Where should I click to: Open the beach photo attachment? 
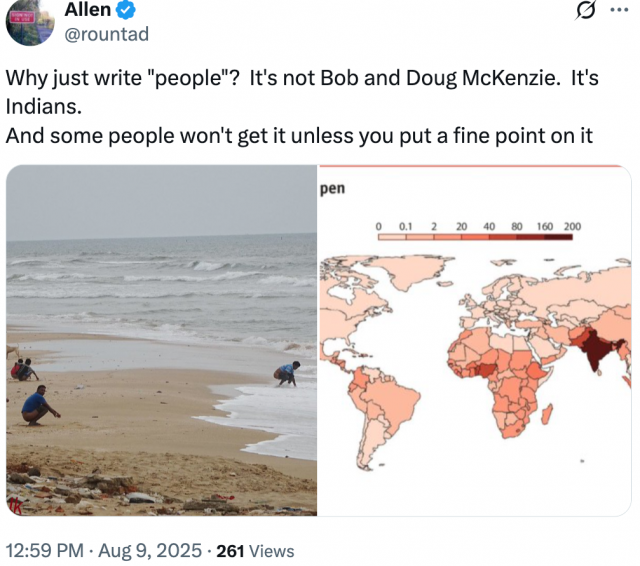tap(161, 340)
